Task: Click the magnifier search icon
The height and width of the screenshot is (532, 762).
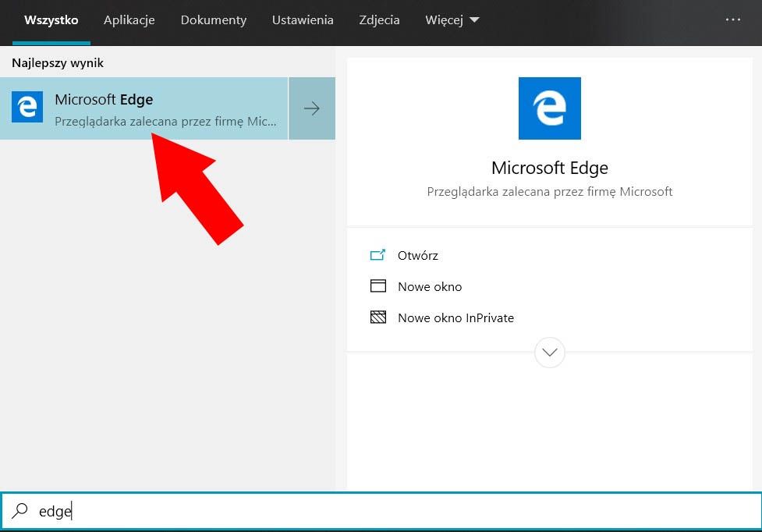Action: tap(20, 511)
